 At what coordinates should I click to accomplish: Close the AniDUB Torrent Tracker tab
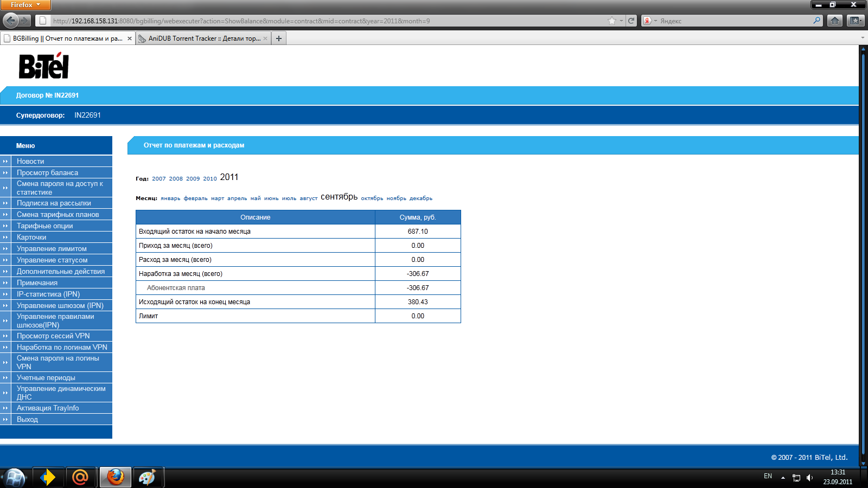click(265, 38)
